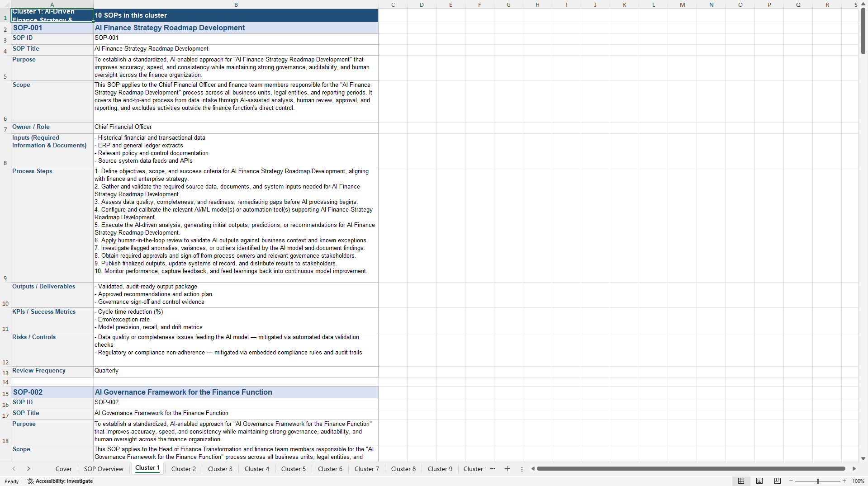This screenshot has width=868, height=486.
Task: Click the 'Ready' status bar indicator
Action: [12, 481]
